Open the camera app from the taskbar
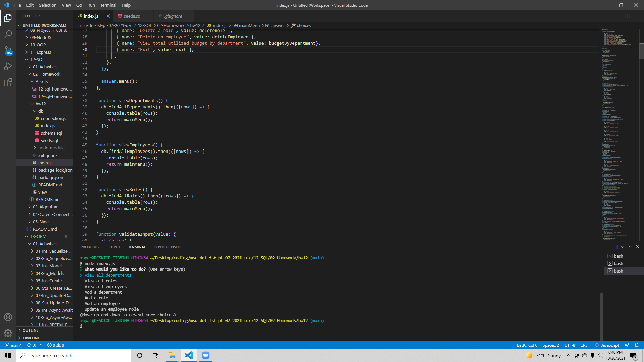This screenshot has width=644, height=362. click(x=205, y=355)
